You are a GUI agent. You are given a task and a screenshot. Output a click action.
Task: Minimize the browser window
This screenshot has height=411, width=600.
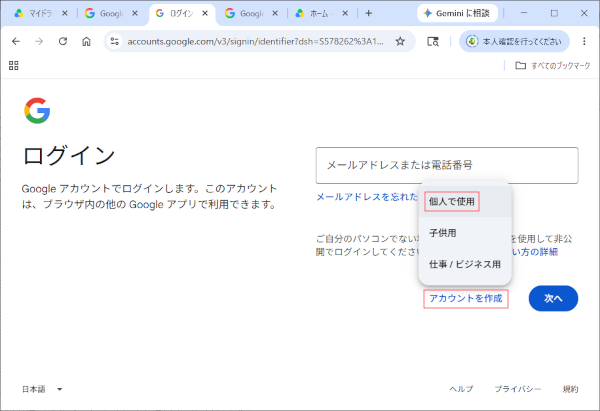(524, 13)
